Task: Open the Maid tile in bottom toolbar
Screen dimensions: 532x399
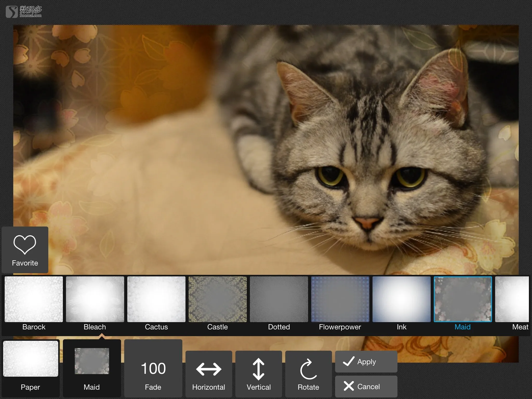Action: pos(92,368)
